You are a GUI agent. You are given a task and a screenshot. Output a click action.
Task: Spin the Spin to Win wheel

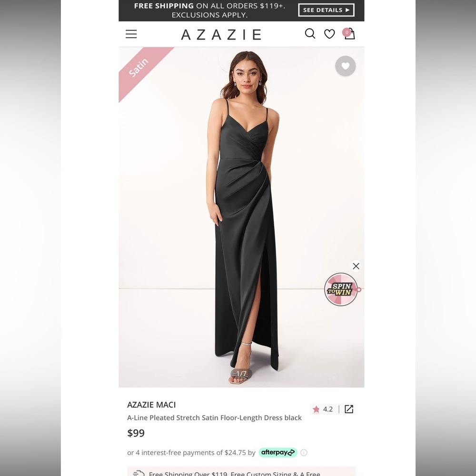341,289
